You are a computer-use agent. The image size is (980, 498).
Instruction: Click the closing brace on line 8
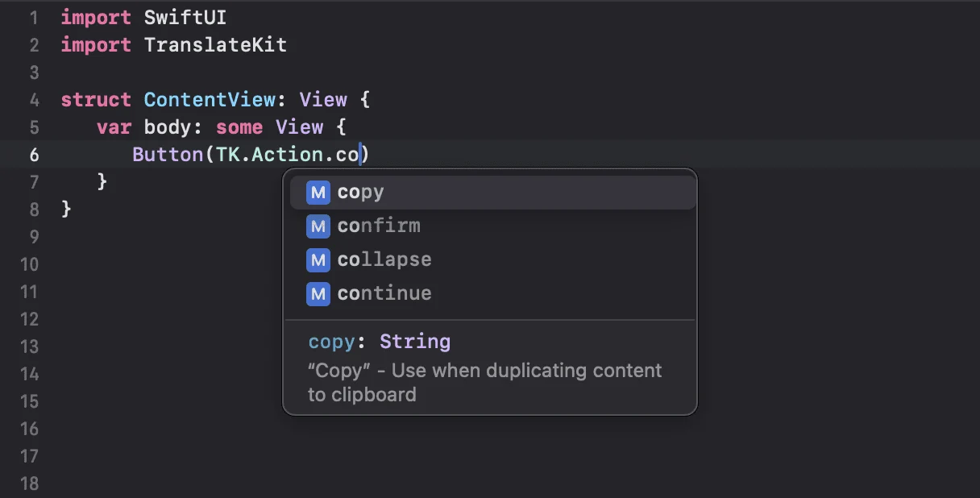click(68, 209)
